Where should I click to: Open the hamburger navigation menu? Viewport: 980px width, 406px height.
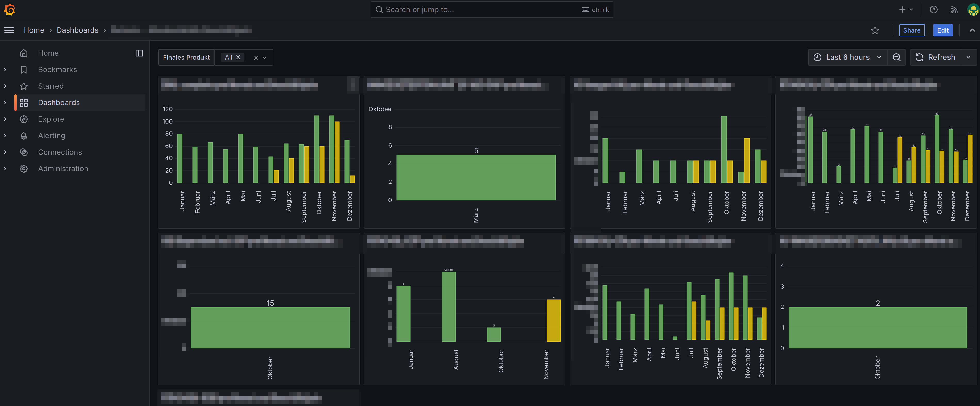[x=9, y=30]
